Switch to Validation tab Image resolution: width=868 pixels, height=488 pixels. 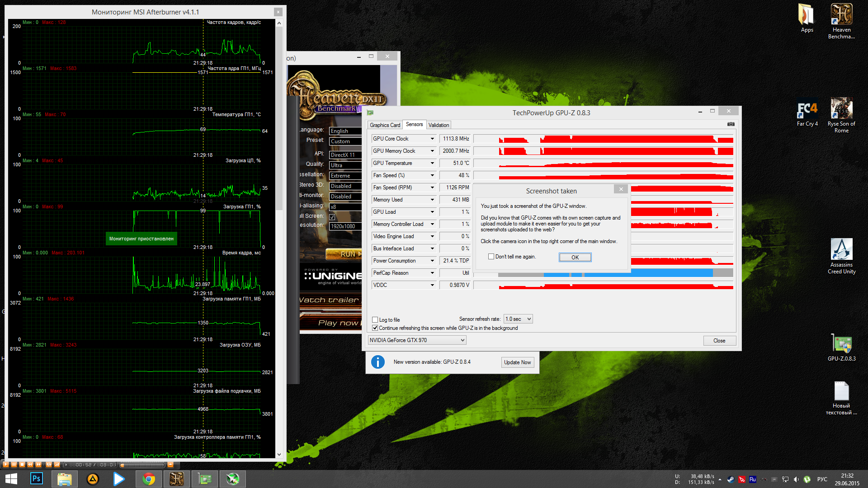(439, 125)
